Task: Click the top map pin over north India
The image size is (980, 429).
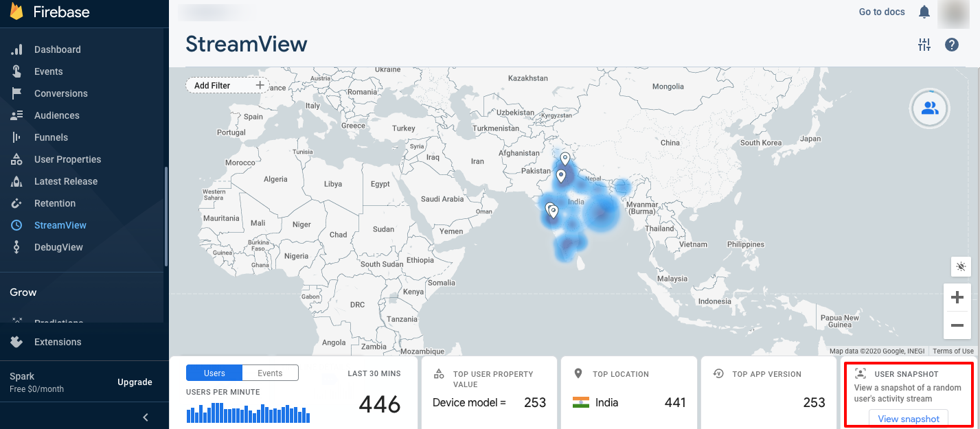Action: click(565, 159)
